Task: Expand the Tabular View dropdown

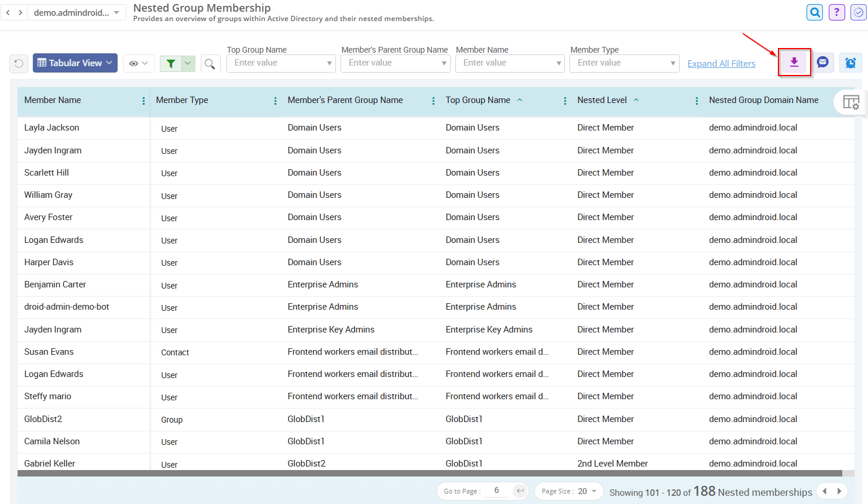Action: click(x=75, y=63)
